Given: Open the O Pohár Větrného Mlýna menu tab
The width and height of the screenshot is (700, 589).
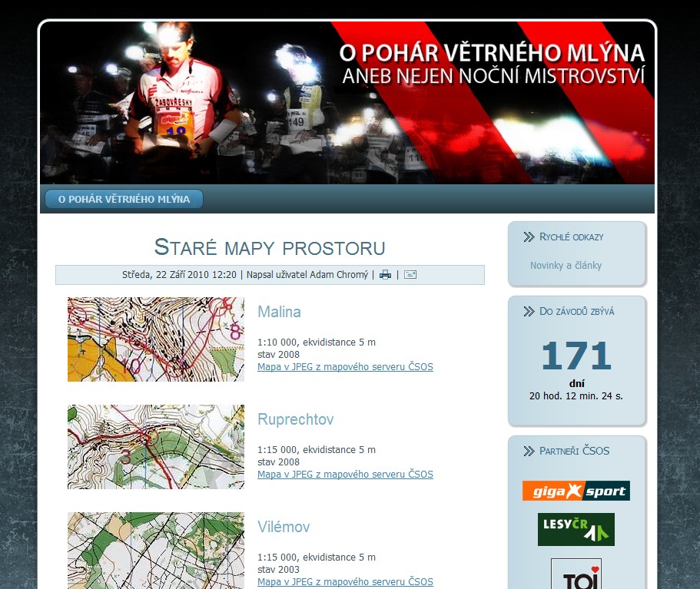Looking at the screenshot, I should tap(124, 199).
